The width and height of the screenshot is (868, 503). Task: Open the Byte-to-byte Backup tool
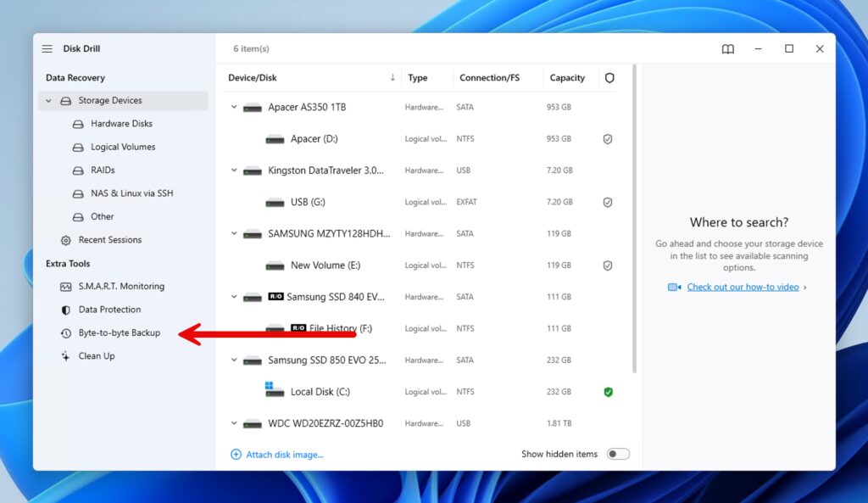click(117, 333)
